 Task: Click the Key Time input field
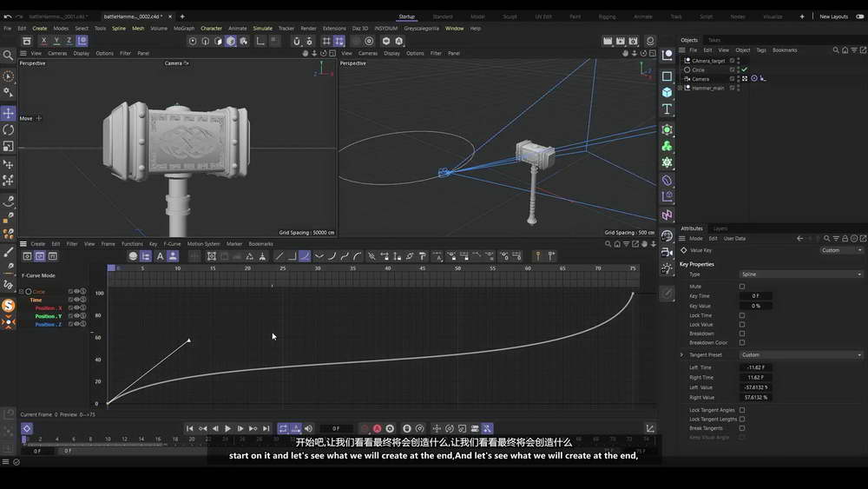tap(756, 296)
